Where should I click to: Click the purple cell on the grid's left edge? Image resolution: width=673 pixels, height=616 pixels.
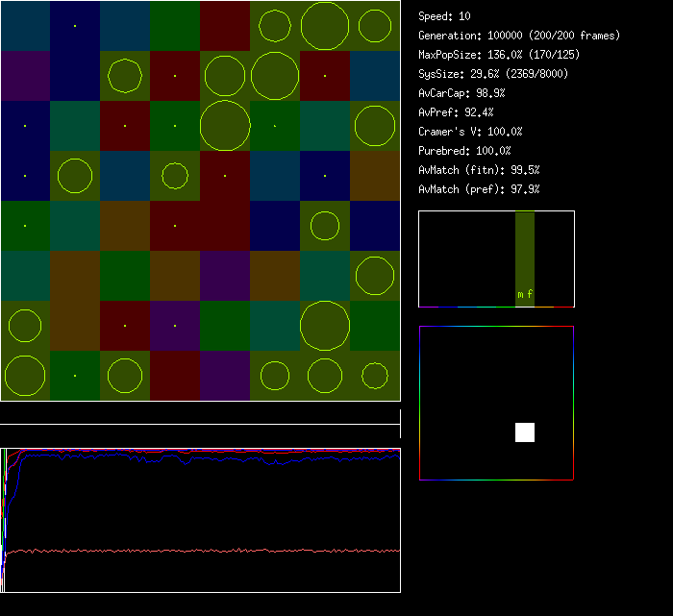tap(25, 76)
